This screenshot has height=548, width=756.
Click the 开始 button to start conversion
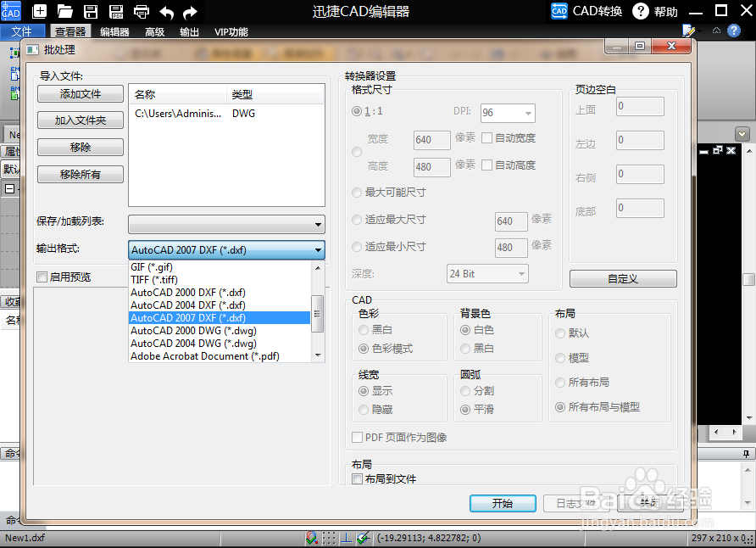503,503
